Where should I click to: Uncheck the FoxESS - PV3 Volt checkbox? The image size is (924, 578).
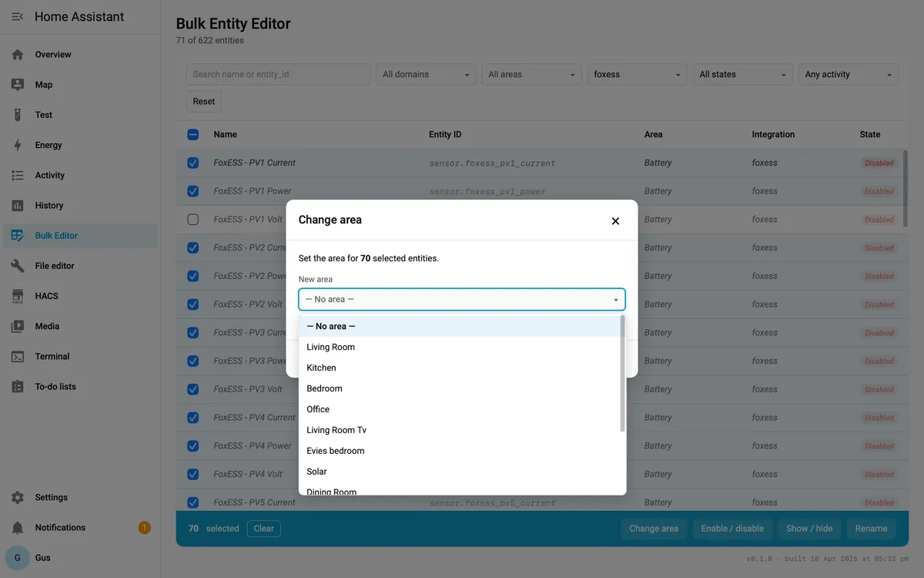pos(193,389)
